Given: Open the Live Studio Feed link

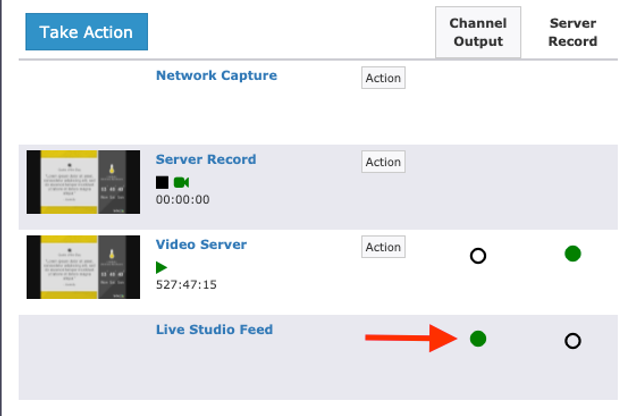Looking at the screenshot, I should (214, 329).
